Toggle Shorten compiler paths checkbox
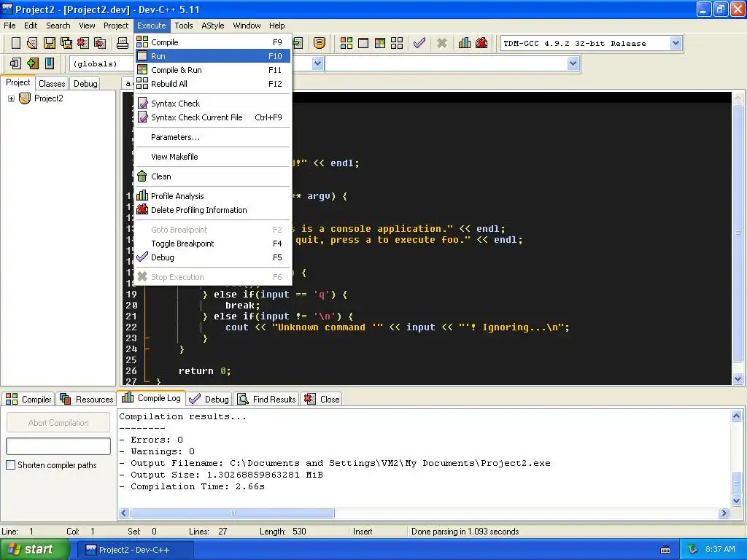Viewport: 747px width, 560px height. pos(10,464)
